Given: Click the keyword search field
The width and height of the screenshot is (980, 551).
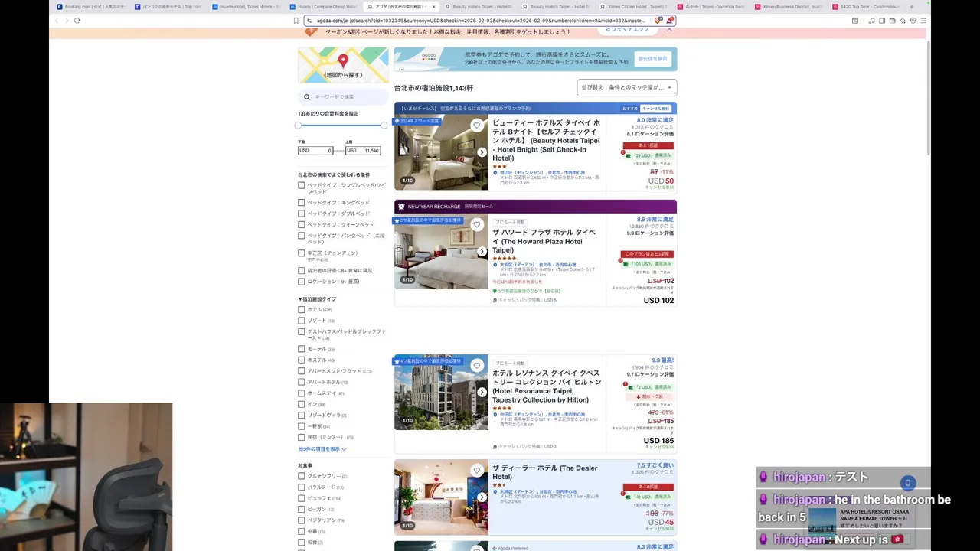Looking at the screenshot, I should pos(344,97).
